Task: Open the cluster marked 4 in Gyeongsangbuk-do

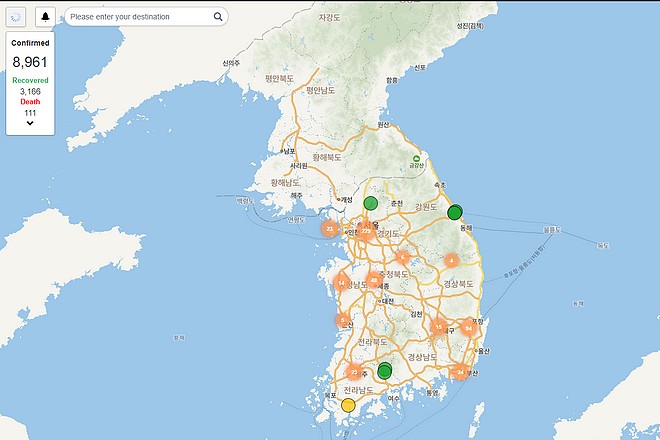Action: coord(452,261)
